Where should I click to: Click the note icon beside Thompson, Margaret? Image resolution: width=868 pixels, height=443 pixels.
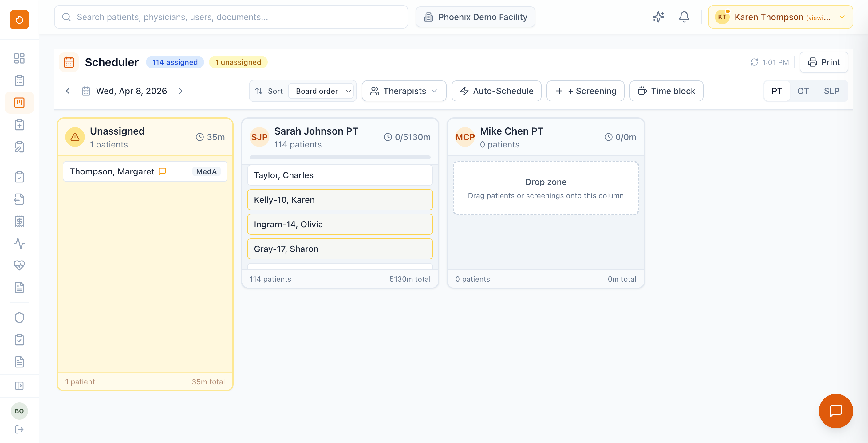(x=162, y=171)
